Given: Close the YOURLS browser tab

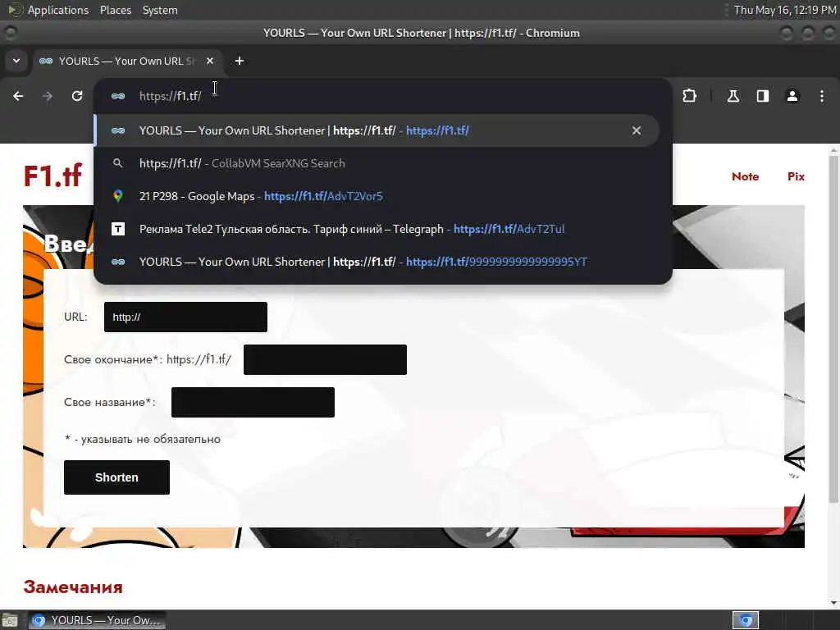Looking at the screenshot, I should pyautogui.click(x=210, y=61).
